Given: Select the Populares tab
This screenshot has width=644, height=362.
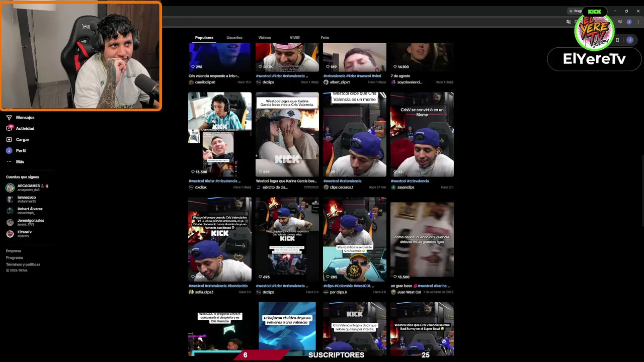Looking at the screenshot, I should pyautogui.click(x=204, y=38).
